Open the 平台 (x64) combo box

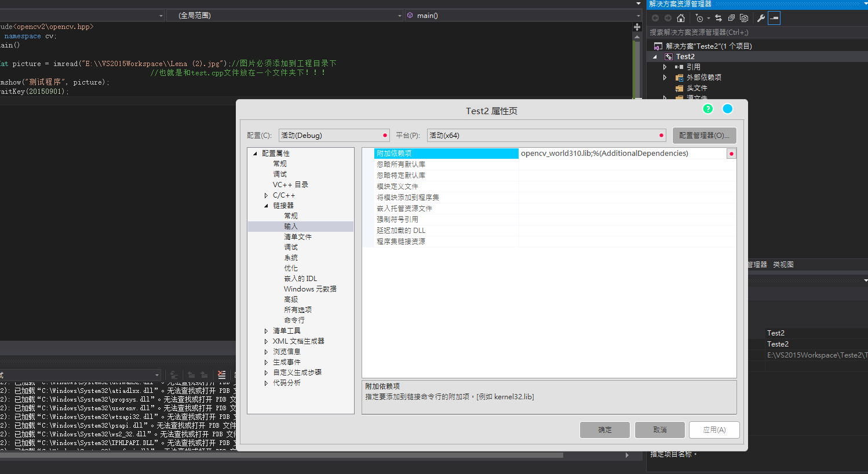[546, 135]
